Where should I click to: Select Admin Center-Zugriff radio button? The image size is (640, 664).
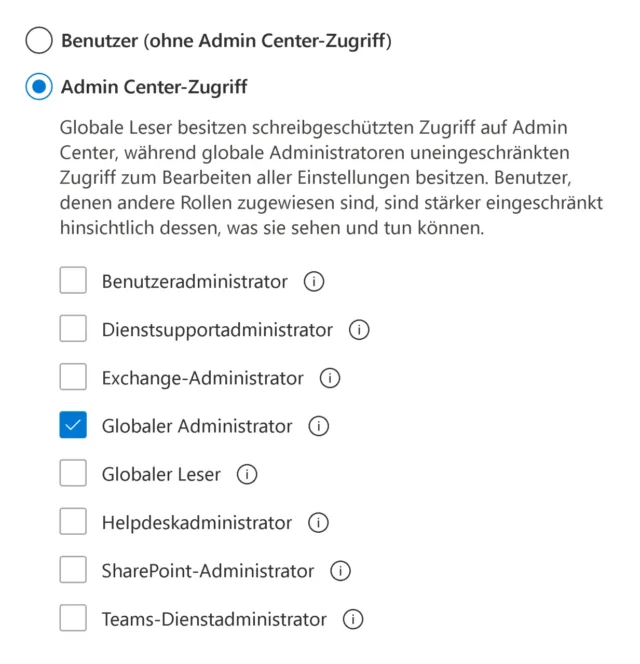point(38,88)
